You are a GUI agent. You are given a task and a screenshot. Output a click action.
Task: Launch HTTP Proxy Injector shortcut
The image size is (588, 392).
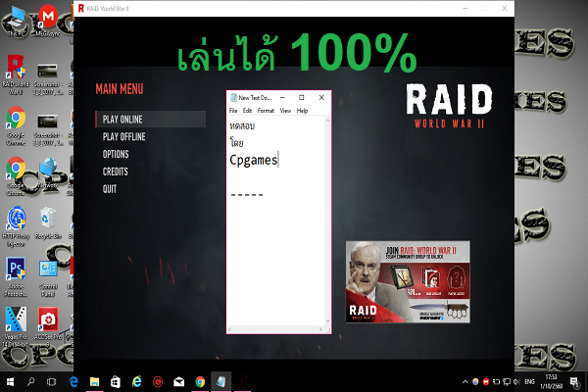(16, 226)
